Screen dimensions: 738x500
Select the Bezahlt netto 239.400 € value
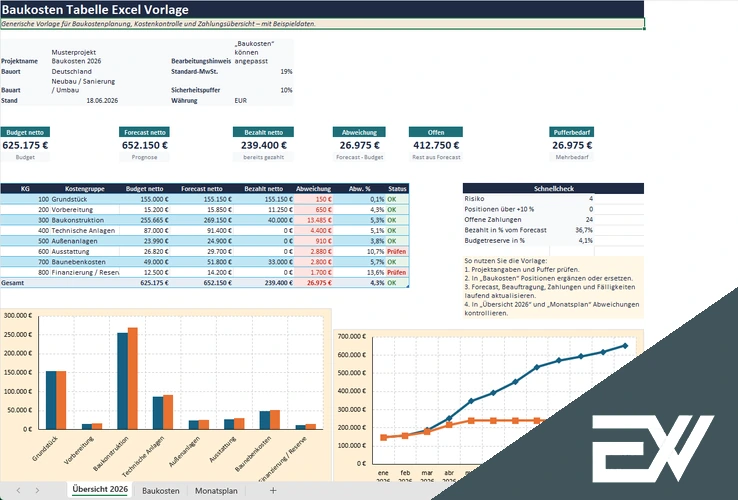pyautogui.click(x=264, y=145)
